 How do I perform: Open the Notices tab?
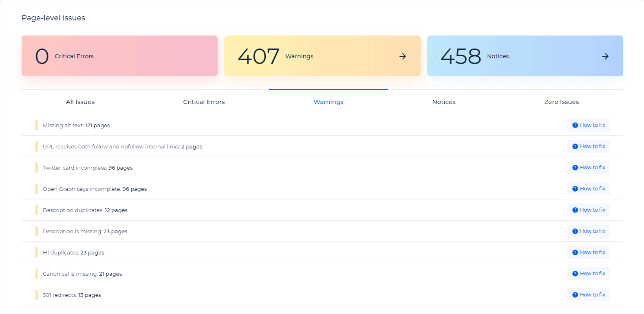[x=444, y=102]
